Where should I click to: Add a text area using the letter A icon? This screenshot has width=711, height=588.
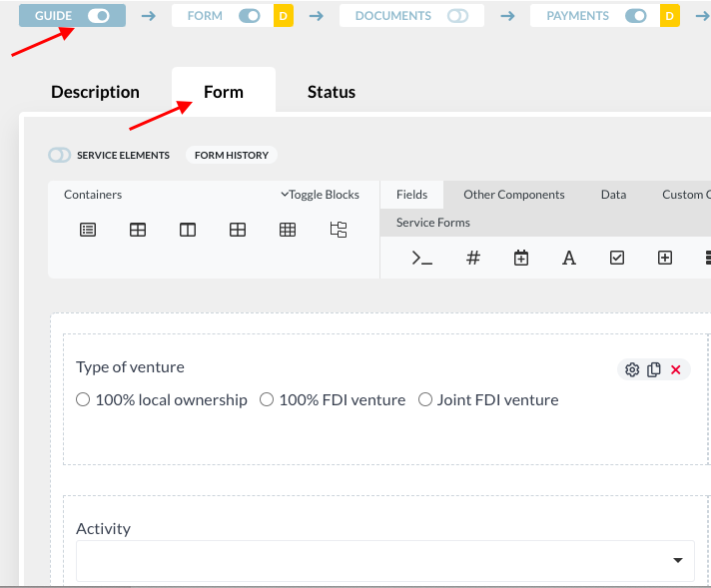point(569,258)
